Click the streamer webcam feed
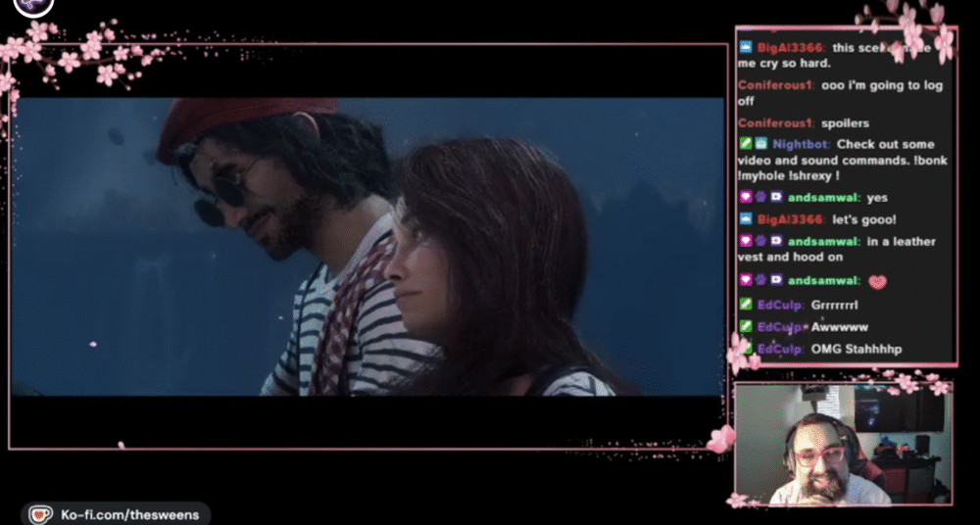The height and width of the screenshot is (525, 980). pos(843,444)
